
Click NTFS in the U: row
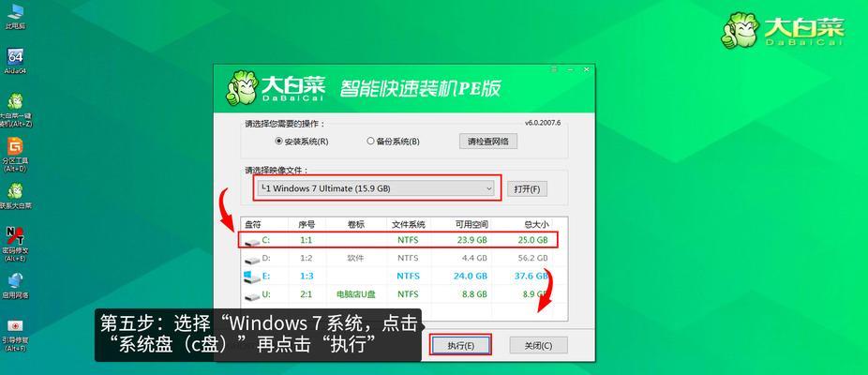[x=408, y=294]
